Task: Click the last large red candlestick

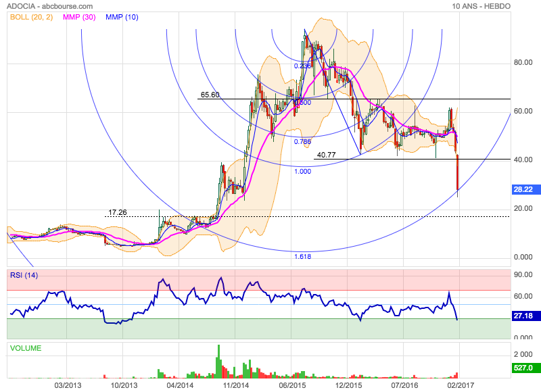Action: 458,172
